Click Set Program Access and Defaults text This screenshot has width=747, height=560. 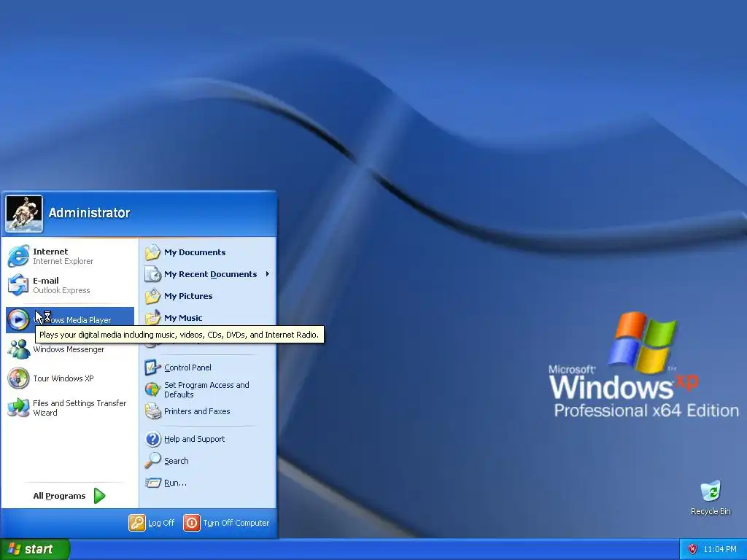point(206,389)
